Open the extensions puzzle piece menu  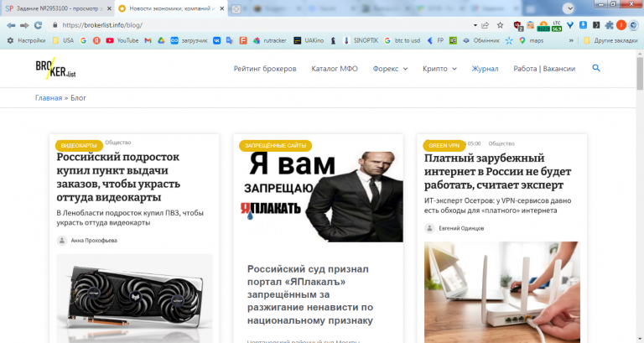(x=609, y=25)
